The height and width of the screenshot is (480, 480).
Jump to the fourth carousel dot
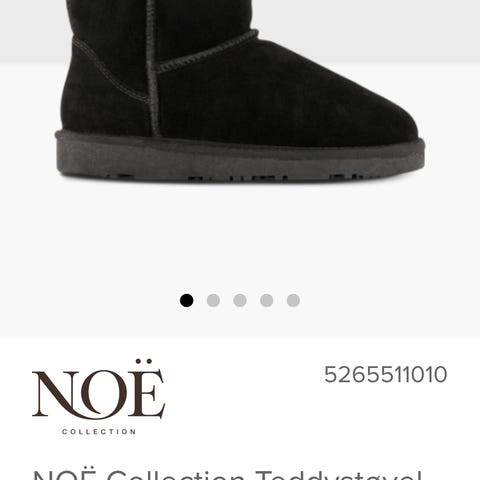click(x=266, y=300)
